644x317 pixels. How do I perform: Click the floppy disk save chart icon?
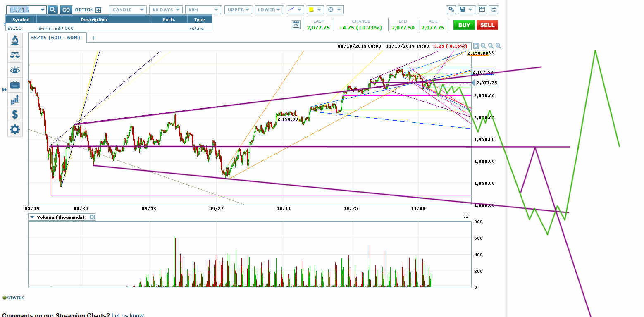coord(463,10)
